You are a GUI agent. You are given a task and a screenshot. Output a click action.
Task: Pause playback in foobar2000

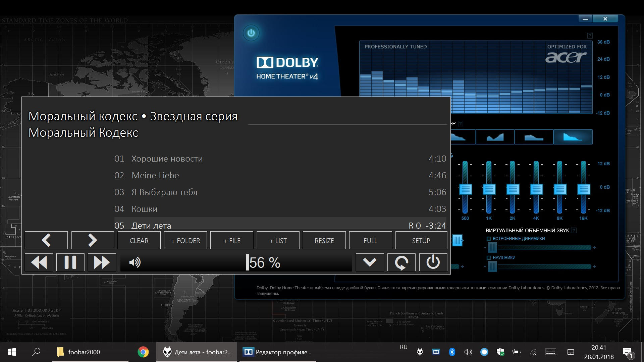tap(70, 262)
